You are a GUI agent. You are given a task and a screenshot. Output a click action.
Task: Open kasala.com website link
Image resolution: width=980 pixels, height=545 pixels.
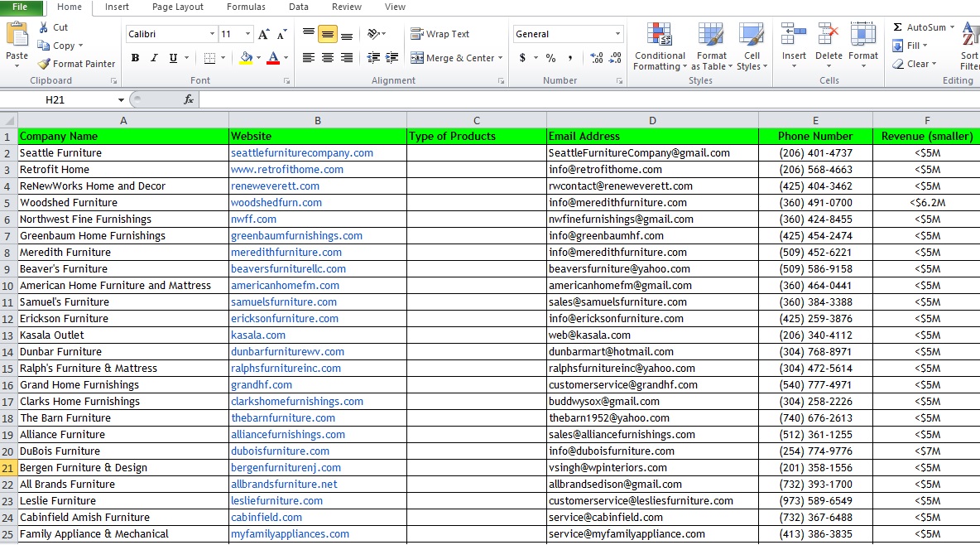point(258,335)
